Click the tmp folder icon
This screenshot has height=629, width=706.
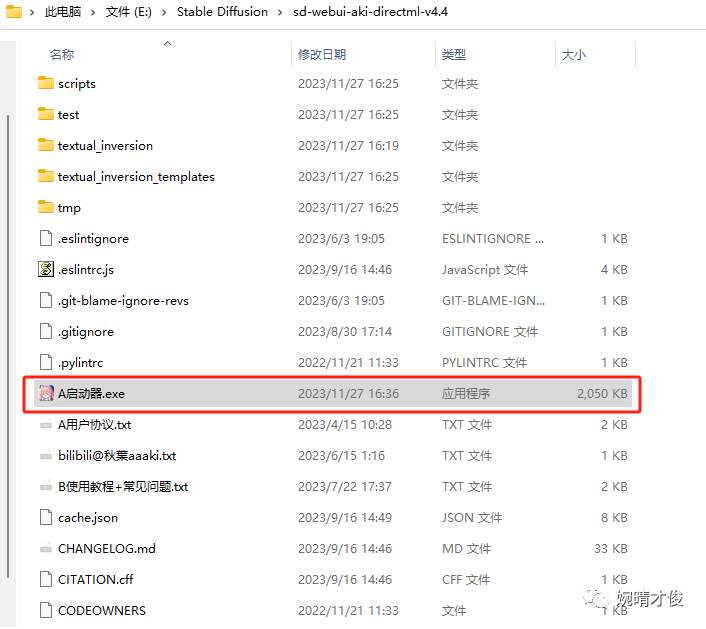tap(45, 208)
